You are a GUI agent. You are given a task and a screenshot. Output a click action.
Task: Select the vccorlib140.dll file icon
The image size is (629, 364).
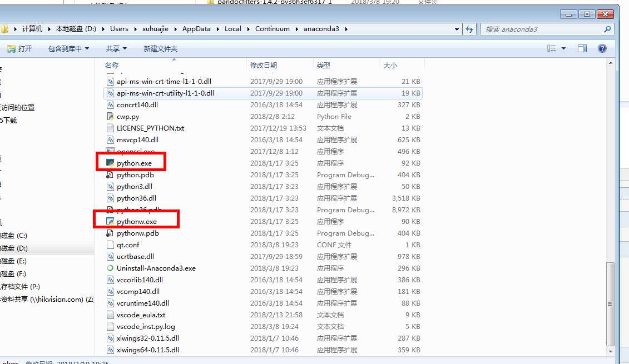[x=110, y=280]
